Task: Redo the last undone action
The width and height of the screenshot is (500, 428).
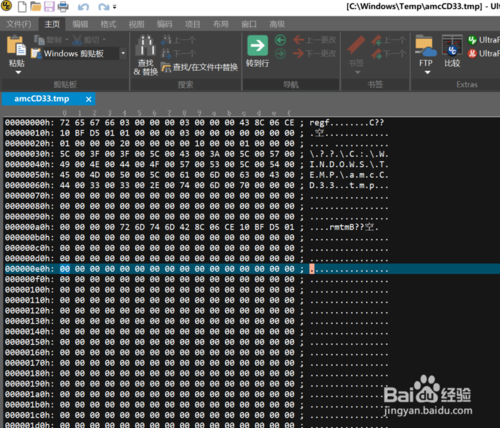Action: 104,7
